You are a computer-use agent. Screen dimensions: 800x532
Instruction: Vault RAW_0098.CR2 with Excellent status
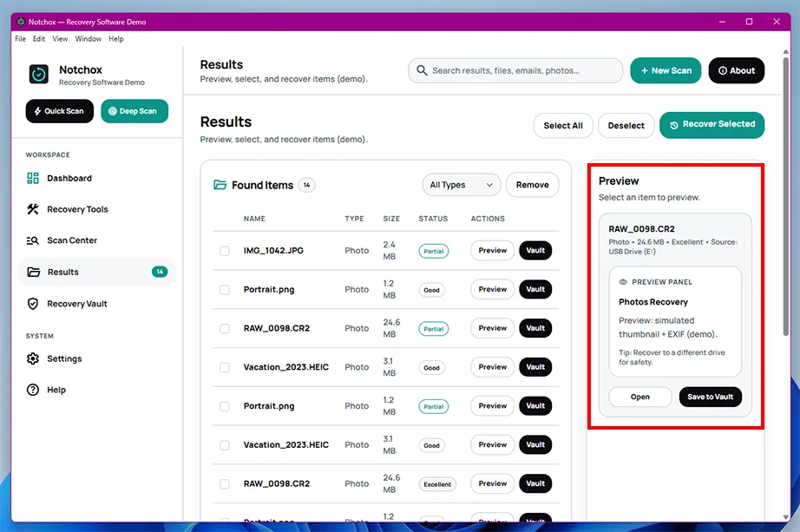pyautogui.click(x=535, y=483)
